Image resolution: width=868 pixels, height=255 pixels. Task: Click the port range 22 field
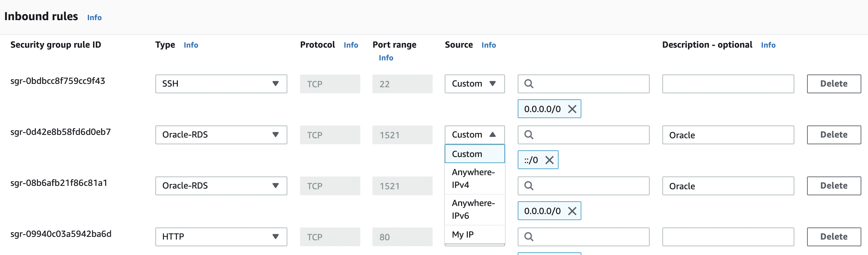point(402,84)
